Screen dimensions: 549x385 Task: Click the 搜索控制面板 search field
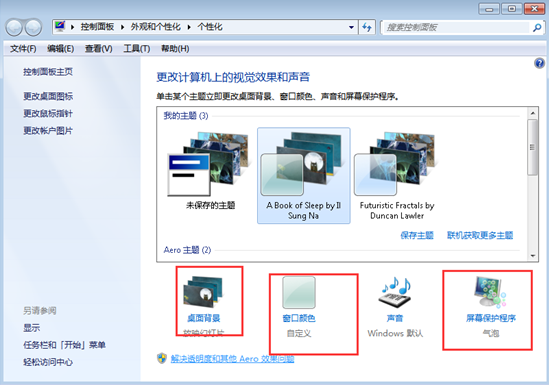(457, 27)
